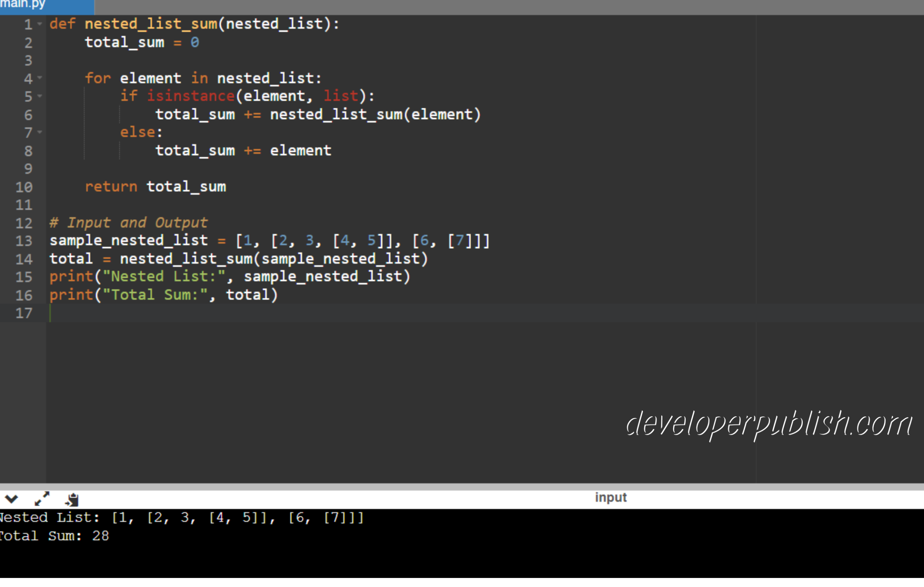Collapse the else block on line 7
The width and height of the screenshot is (924, 587).
(x=40, y=132)
